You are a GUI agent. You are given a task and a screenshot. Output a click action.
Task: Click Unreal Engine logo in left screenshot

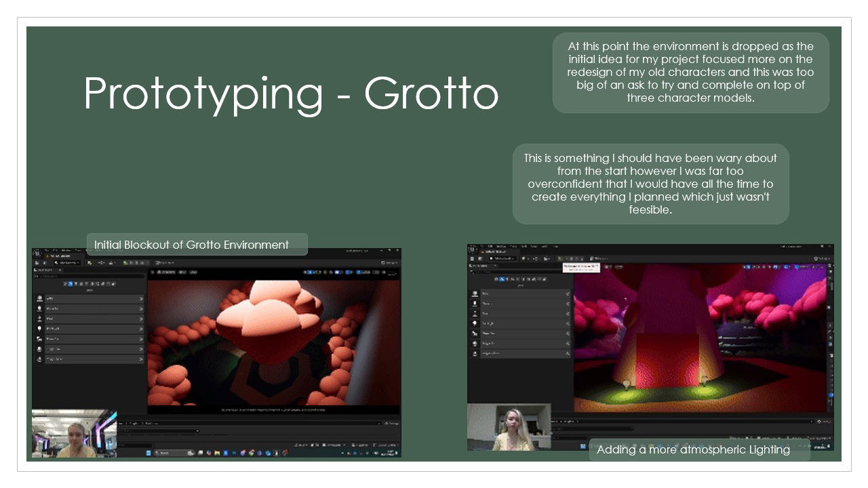(37, 253)
